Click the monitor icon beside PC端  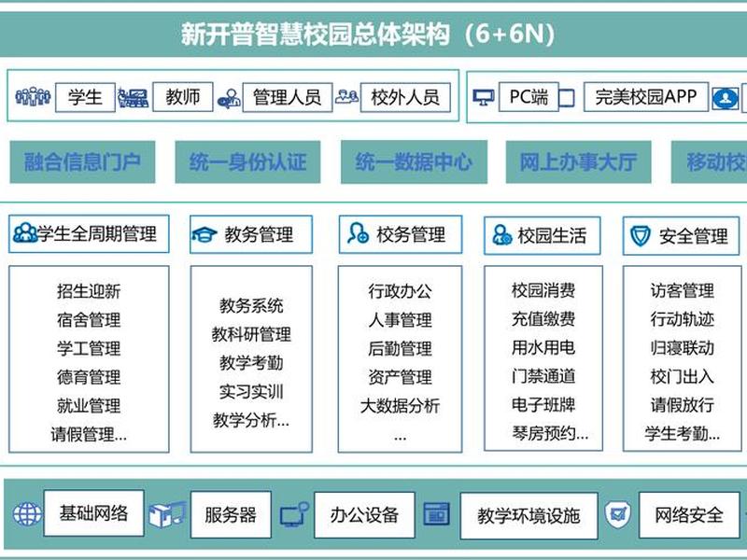(x=484, y=98)
